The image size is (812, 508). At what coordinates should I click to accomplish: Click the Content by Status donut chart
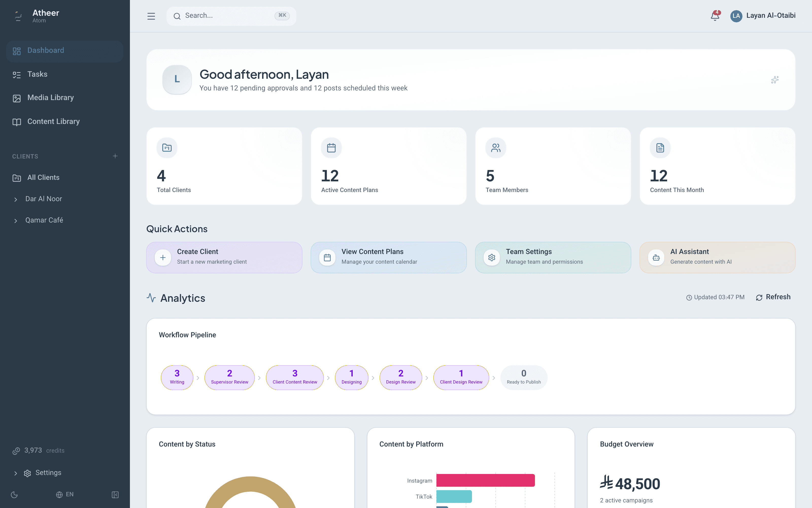(x=250, y=492)
